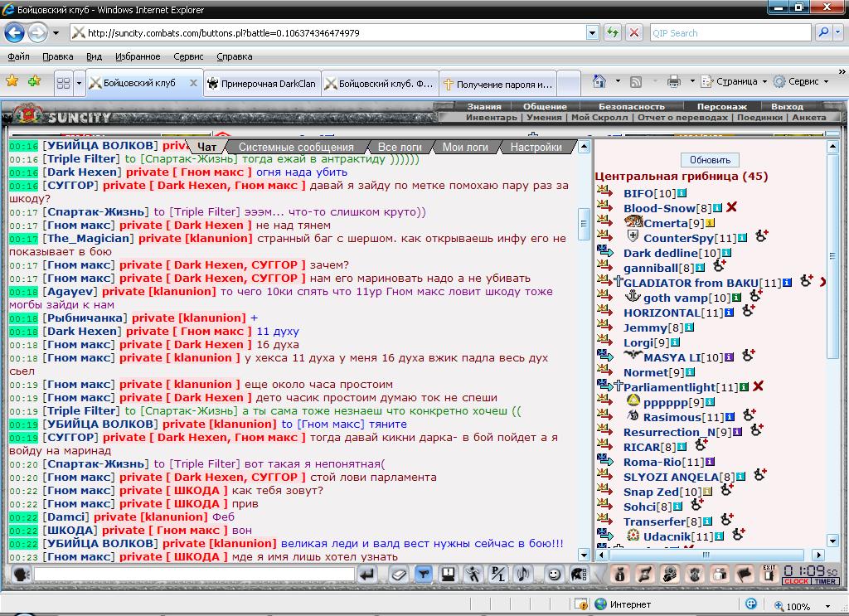Open info icon next to HORIZONTAL

point(729,313)
